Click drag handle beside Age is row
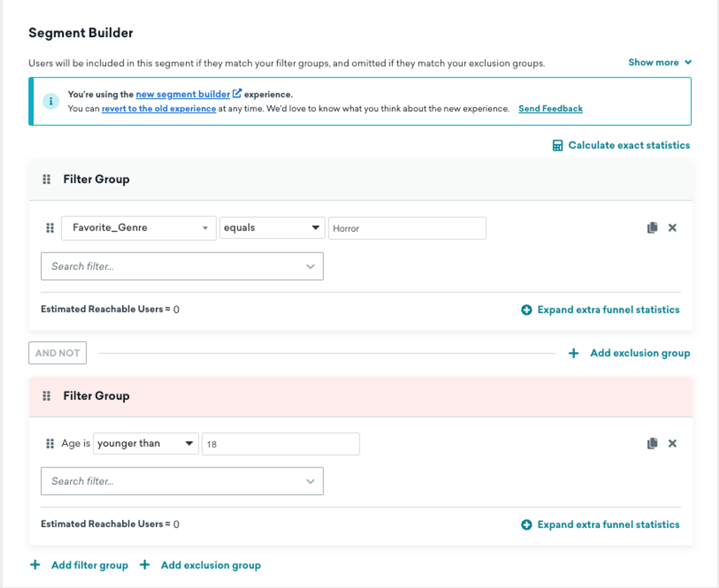The width and height of the screenshot is (719, 588). (50, 443)
